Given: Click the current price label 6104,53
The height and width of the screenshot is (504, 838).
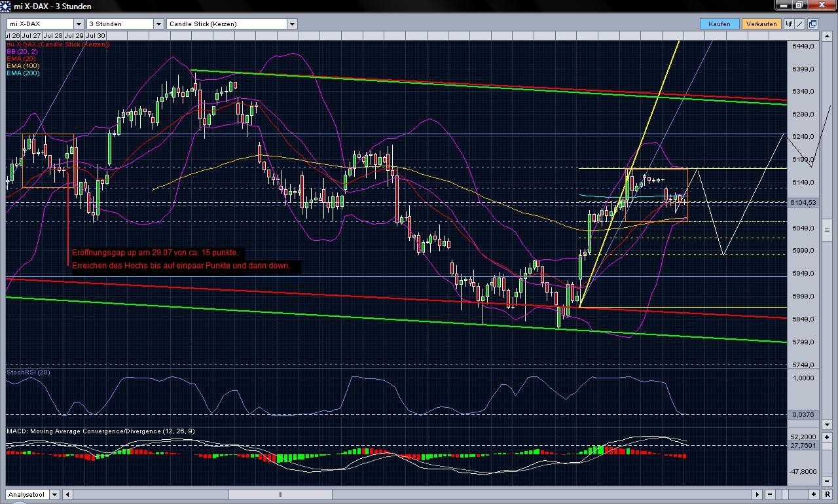Looking at the screenshot, I should [803, 203].
